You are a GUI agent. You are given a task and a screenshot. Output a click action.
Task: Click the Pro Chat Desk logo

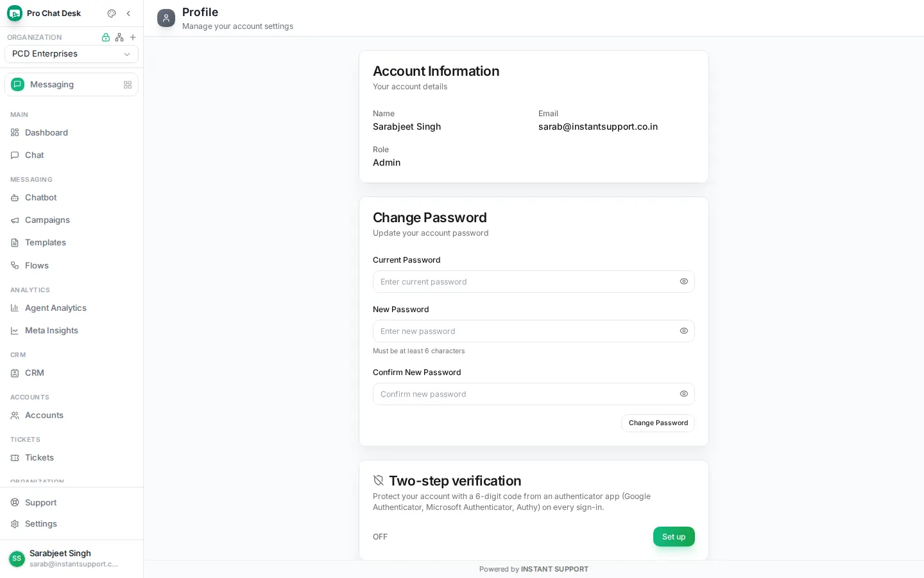tap(15, 13)
